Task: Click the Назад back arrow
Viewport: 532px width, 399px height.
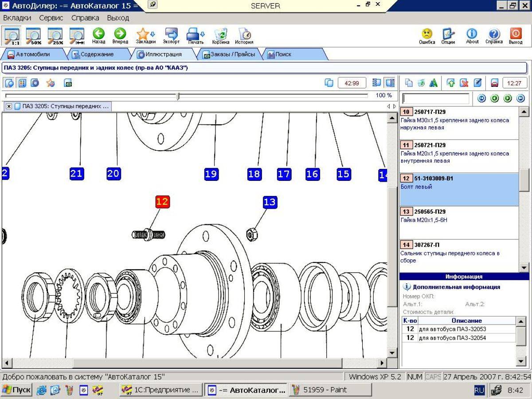Action: [x=98, y=36]
